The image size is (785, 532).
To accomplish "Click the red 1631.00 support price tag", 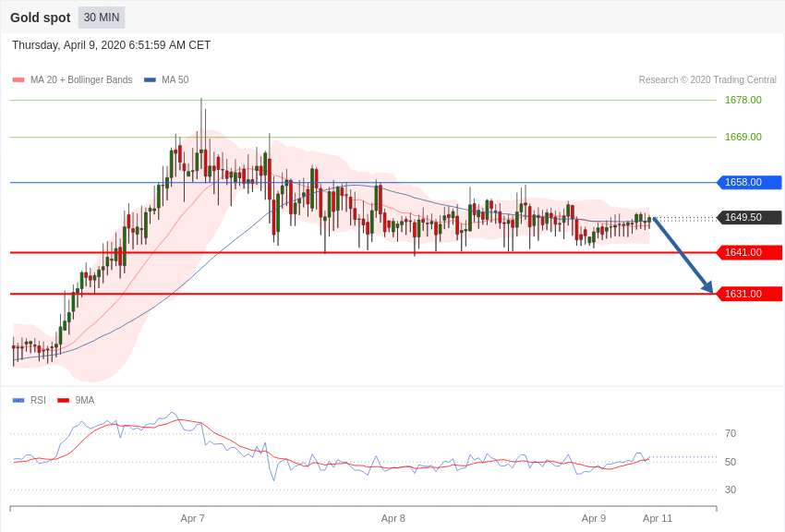I will 750,294.
